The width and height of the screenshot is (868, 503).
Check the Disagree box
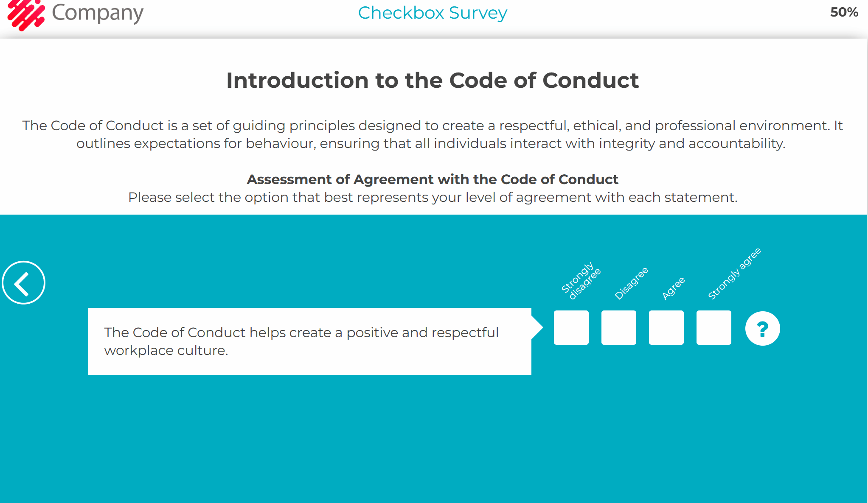pyautogui.click(x=618, y=327)
